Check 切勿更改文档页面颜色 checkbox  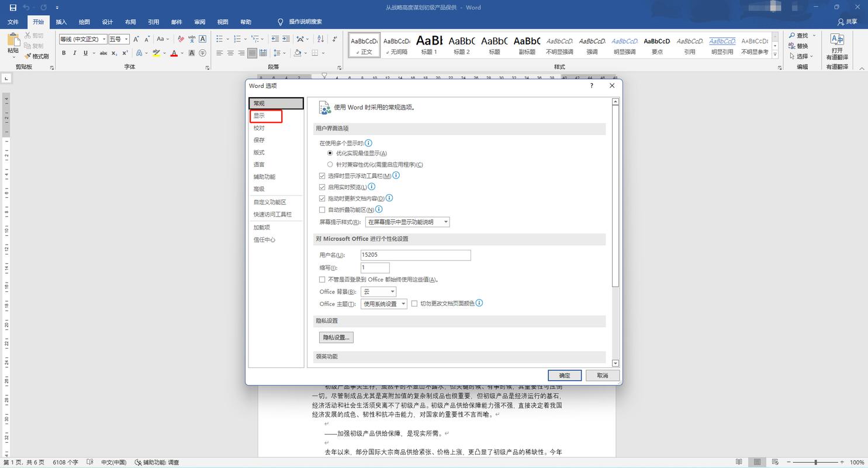pos(414,304)
